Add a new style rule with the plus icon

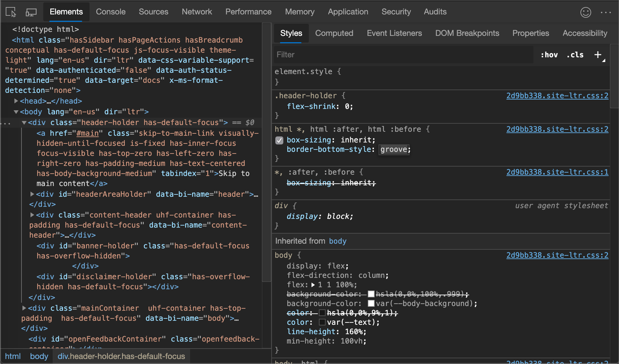[598, 55]
